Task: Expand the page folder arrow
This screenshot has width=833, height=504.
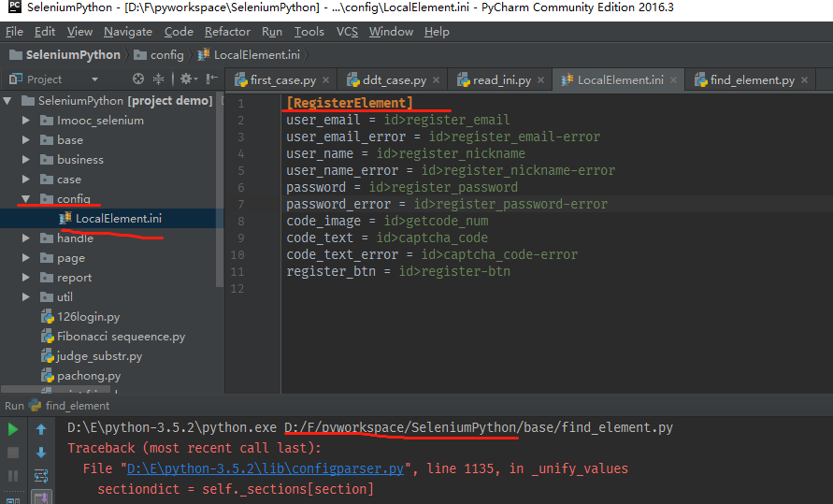Action: tap(25, 258)
